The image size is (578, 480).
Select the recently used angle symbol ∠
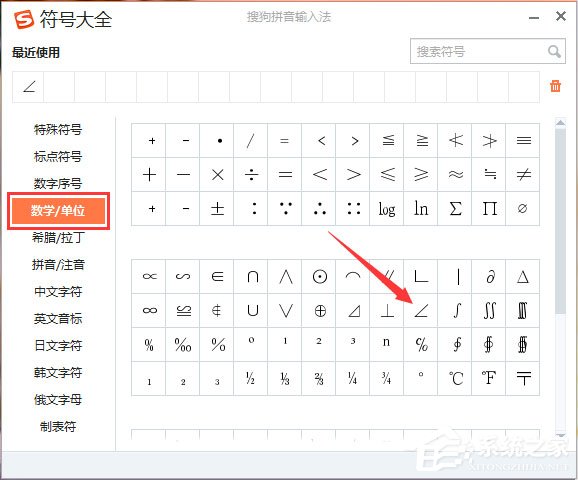coord(28,87)
